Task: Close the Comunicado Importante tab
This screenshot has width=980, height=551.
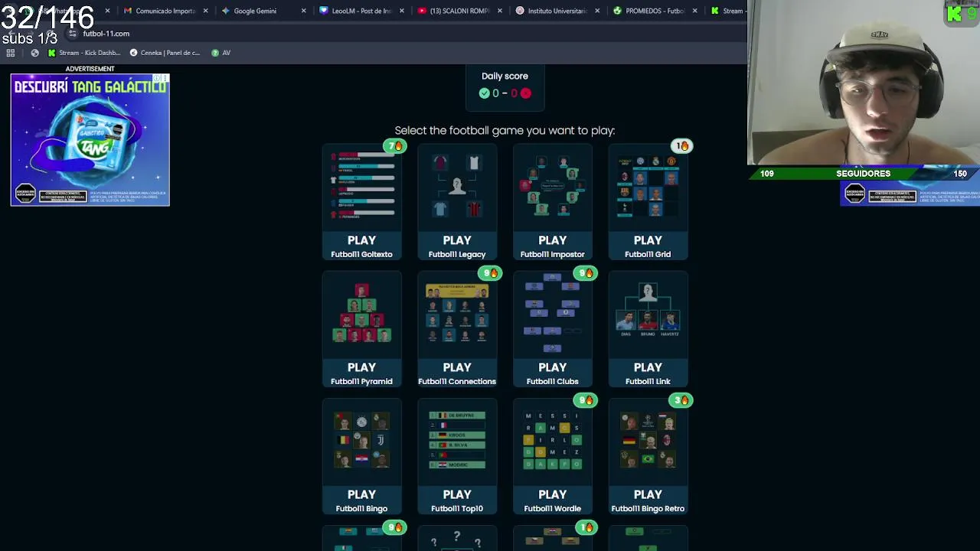Action: pyautogui.click(x=205, y=11)
